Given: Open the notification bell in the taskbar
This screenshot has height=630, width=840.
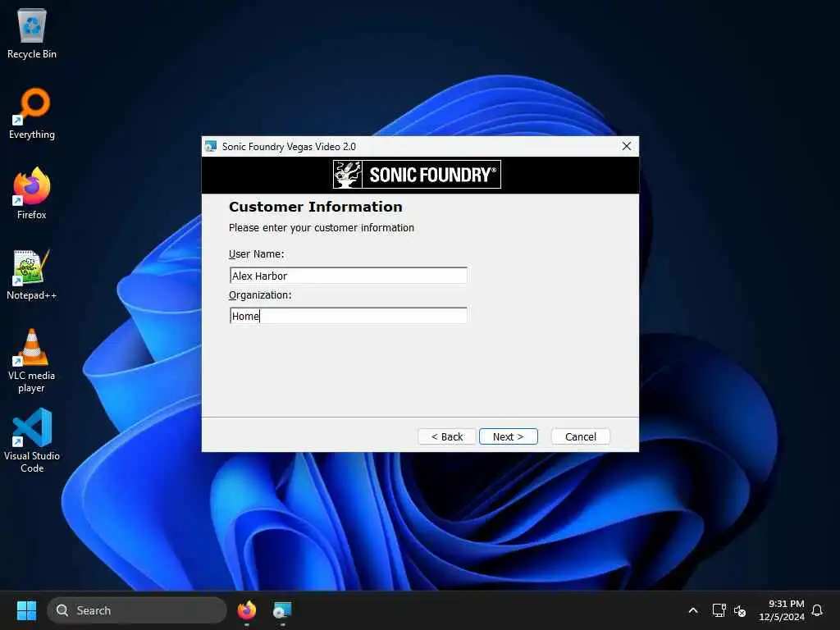Looking at the screenshot, I should click(x=817, y=610).
